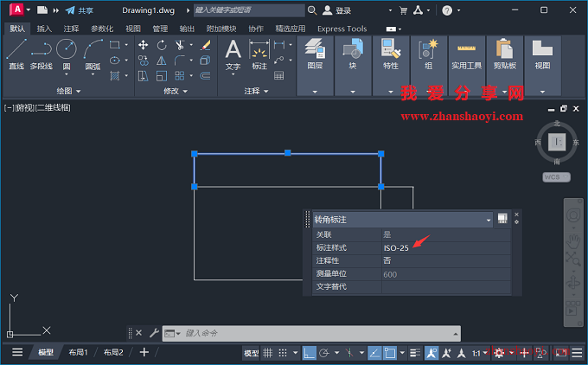Open the 特性 properties panel
Viewport: 588px width, 365px height.
pyautogui.click(x=390, y=54)
